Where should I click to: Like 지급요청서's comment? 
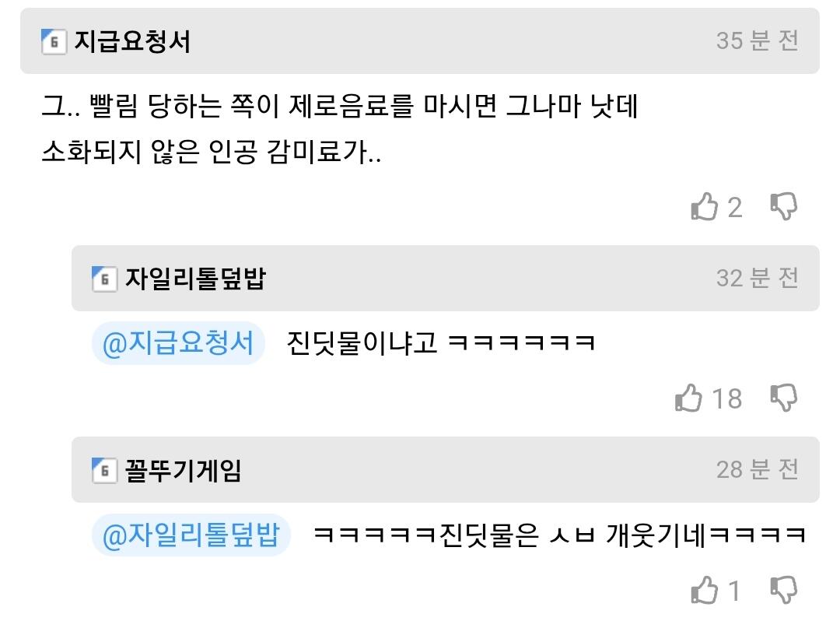pos(704,207)
